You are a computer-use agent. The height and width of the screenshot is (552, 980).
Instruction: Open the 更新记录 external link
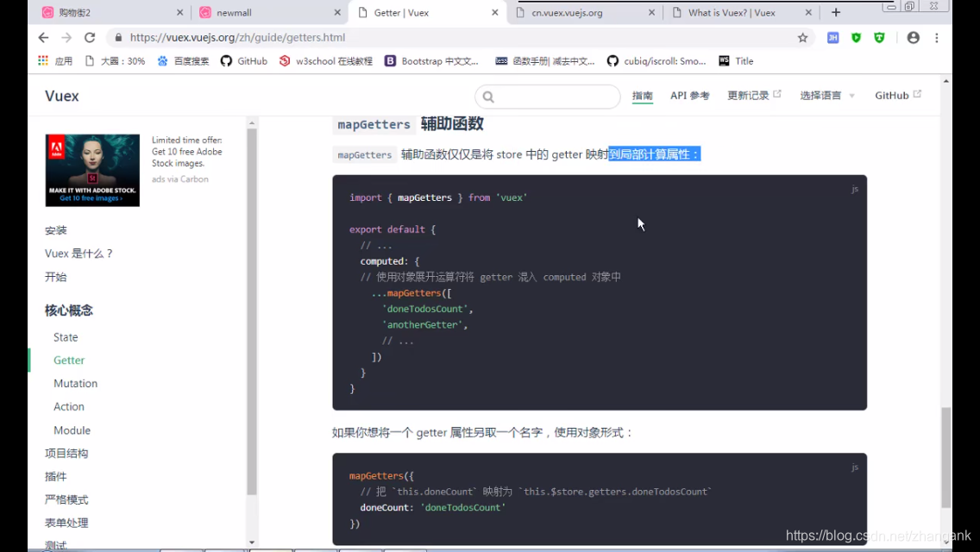coord(754,96)
